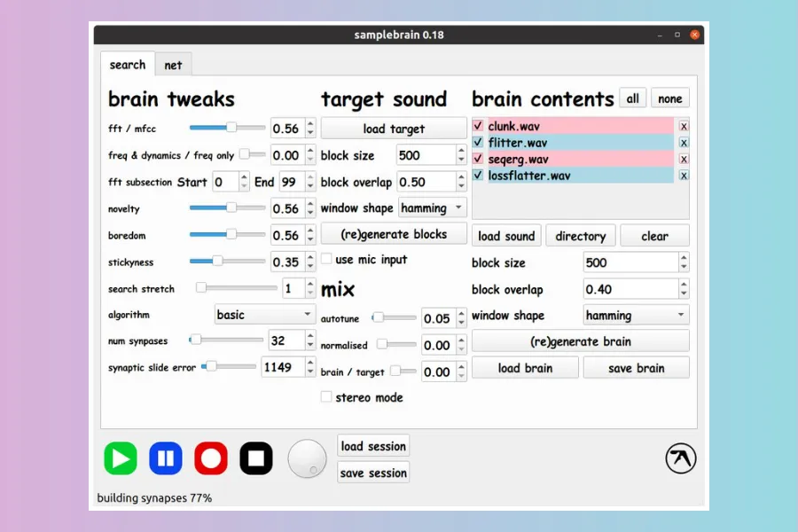Select the search tab
This screenshot has width=798, height=532.
(x=128, y=65)
